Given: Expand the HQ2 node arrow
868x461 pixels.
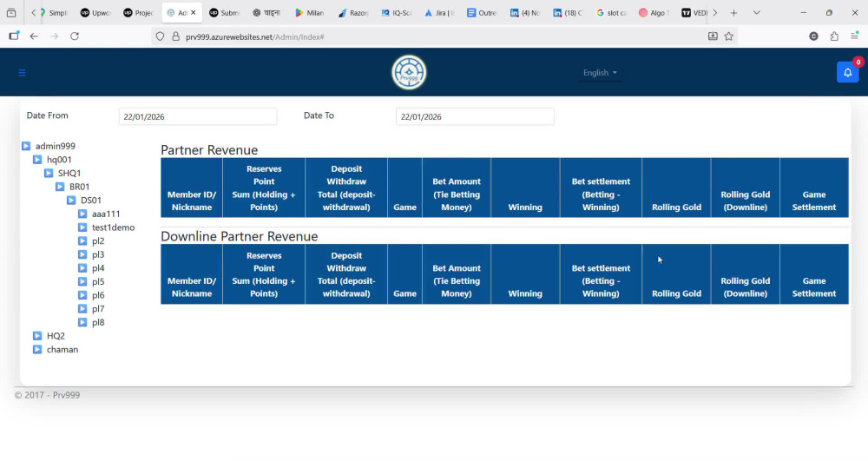Looking at the screenshot, I should coord(37,336).
